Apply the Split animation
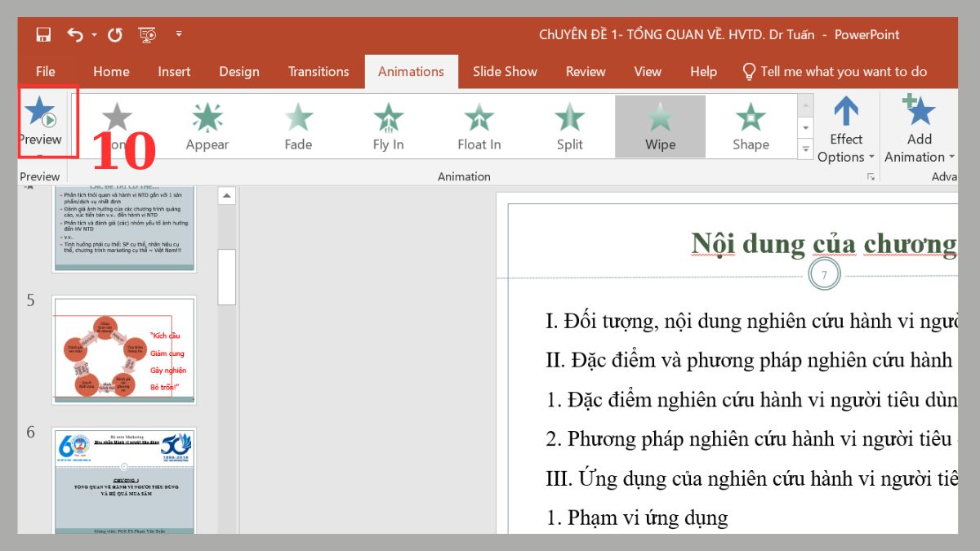Image resolution: width=980 pixels, height=551 pixels. point(568,127)
